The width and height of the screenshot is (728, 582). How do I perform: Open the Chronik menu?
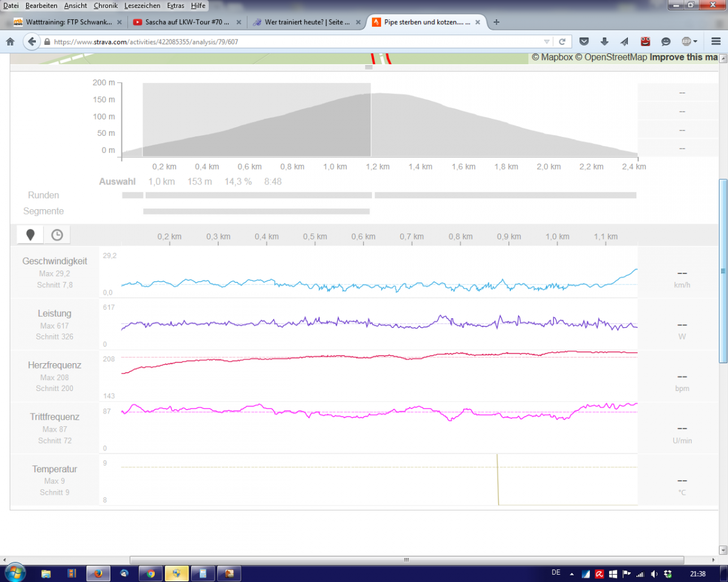[x=106, y=5]
